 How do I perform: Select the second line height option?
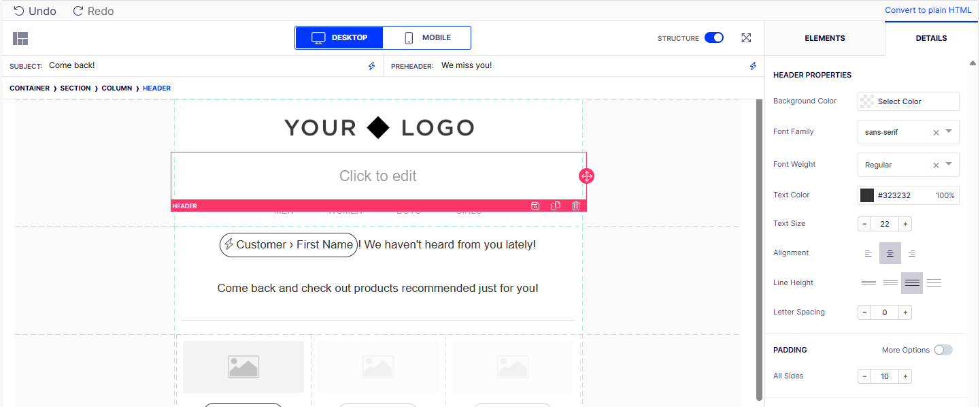click(890, 282)
